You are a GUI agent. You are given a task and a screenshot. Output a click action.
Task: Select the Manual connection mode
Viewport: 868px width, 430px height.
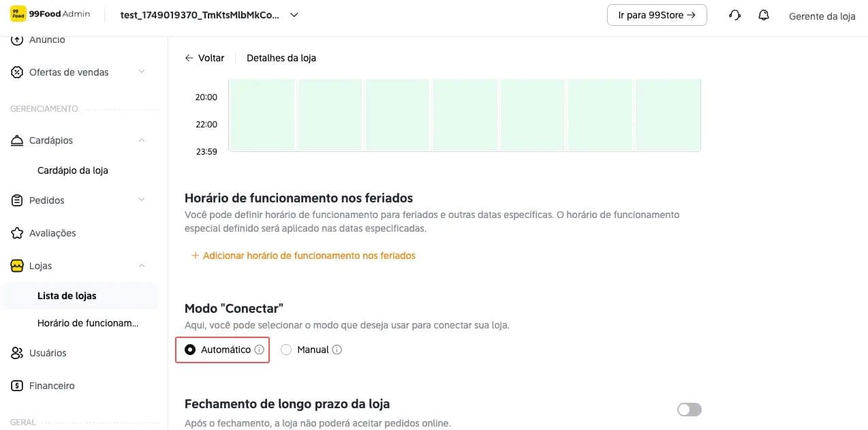point(286,350)
